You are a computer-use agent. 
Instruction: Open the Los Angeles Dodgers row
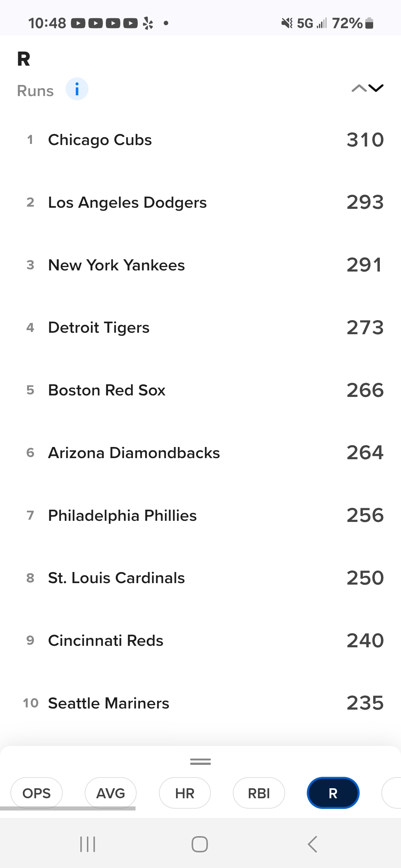[200, 203]
